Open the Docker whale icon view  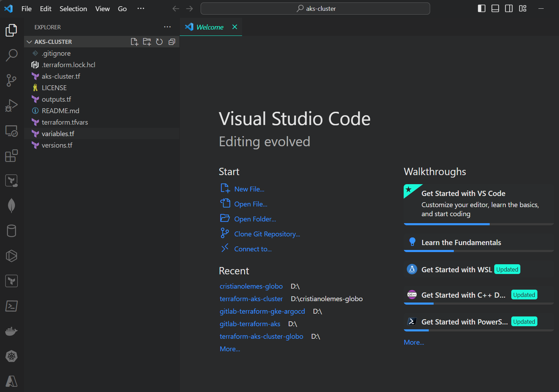pos(11,331)
